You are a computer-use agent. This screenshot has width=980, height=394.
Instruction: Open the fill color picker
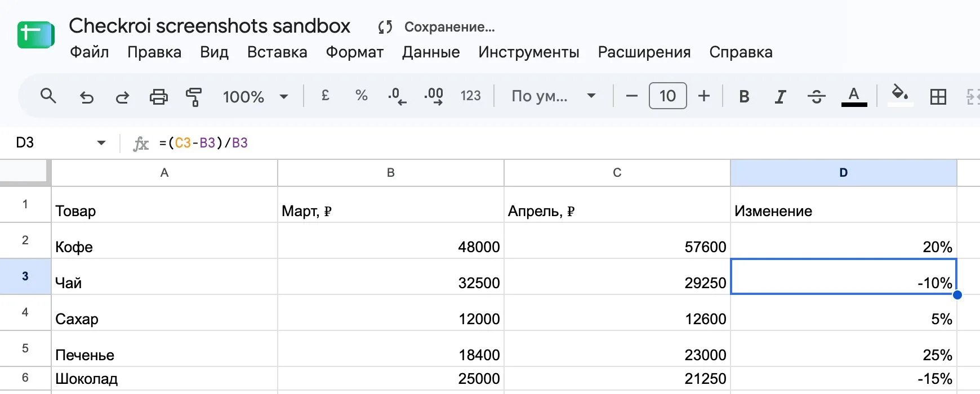click(900, 95)
